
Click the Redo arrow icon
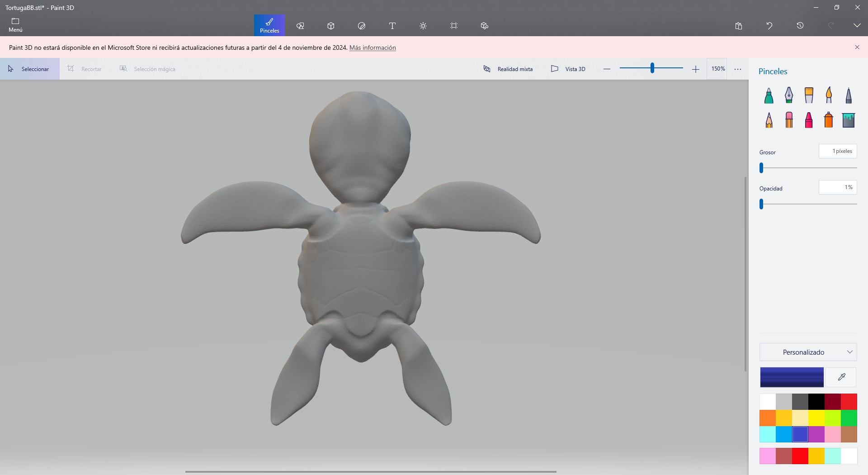831,26
